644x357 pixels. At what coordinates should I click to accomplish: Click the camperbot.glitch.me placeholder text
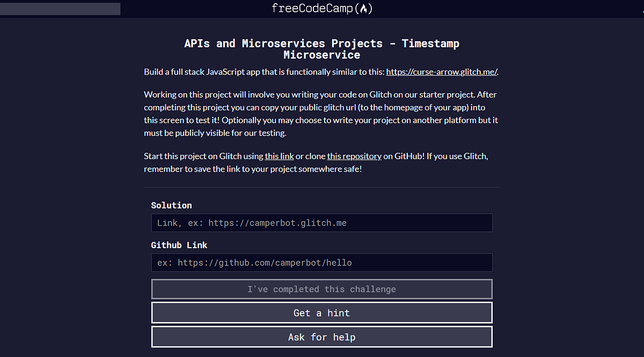(x=252, y=222)
